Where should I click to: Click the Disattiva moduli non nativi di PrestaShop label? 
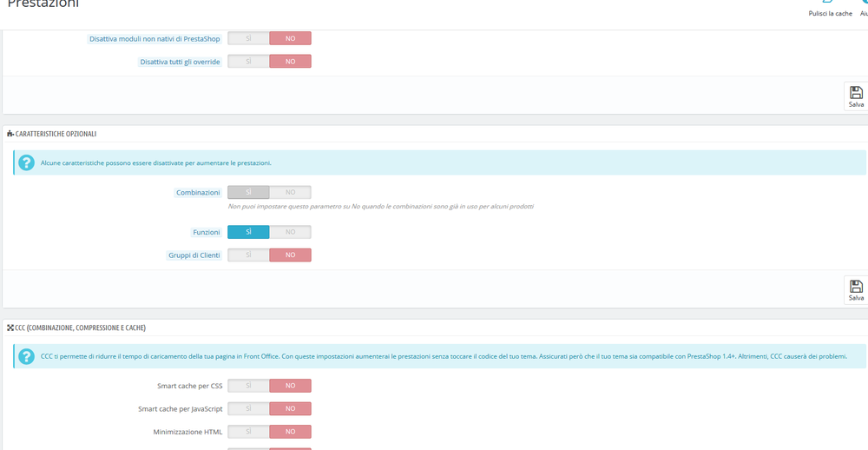click(155, 39)
